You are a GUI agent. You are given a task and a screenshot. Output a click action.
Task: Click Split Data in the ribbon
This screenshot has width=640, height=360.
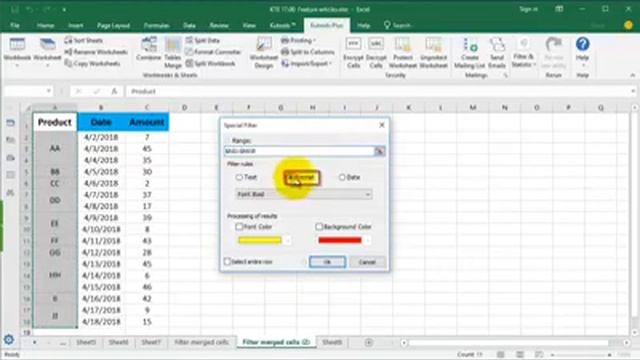(202, 40)
